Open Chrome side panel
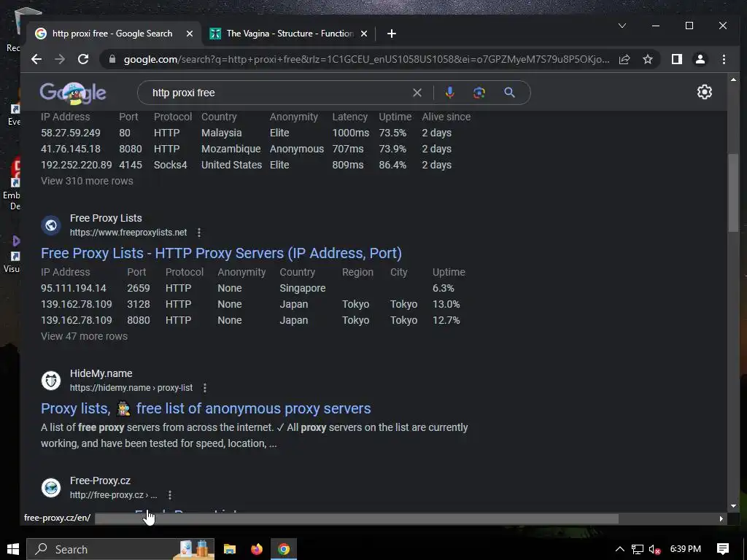Image resolution: width=747 pixels, height=560 pixels. [x=676, y=59]
